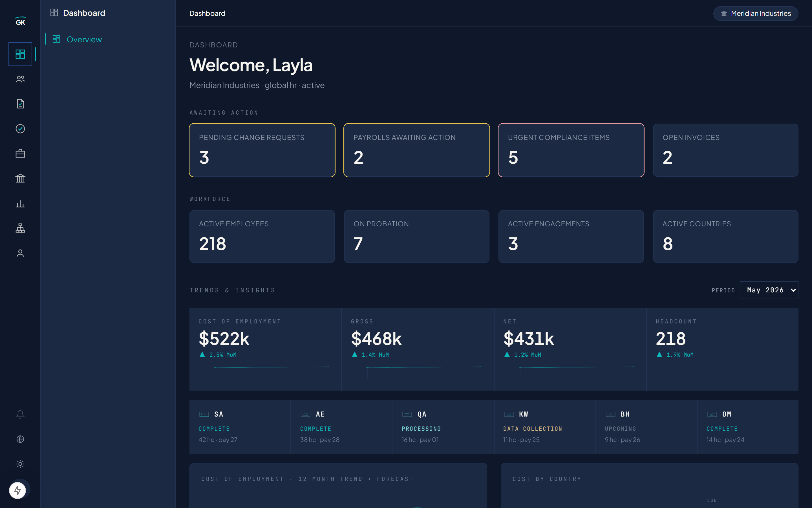This screenshot has height=508, width=812.
Task: Open the Active Engagements card
Action: click(571, 237)
